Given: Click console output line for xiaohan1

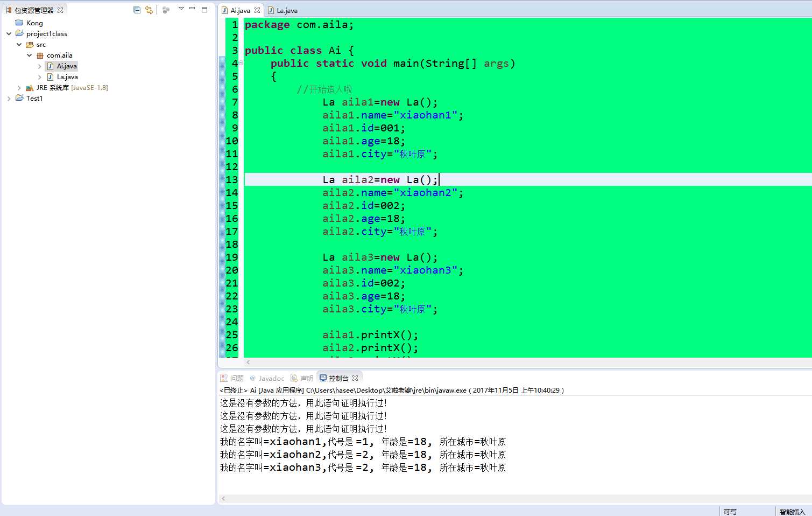Looking at the screenshot, I should (363, 442).
